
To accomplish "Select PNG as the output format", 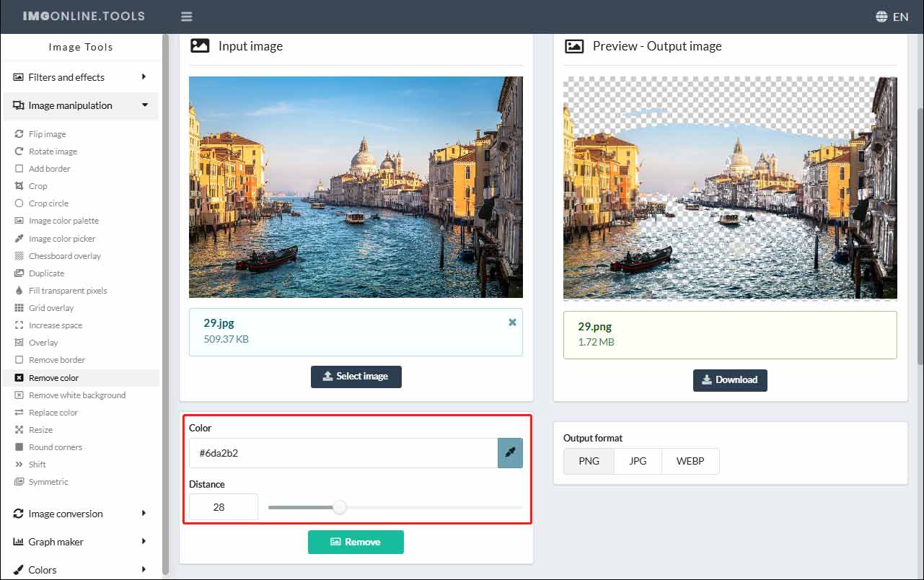I will point(588,461).
